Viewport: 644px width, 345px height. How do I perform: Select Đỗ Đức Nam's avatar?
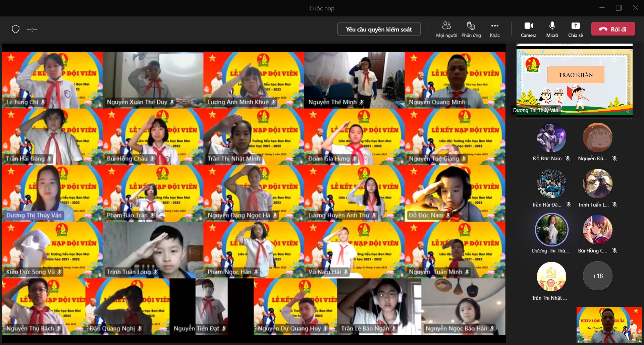pos(551,138)
